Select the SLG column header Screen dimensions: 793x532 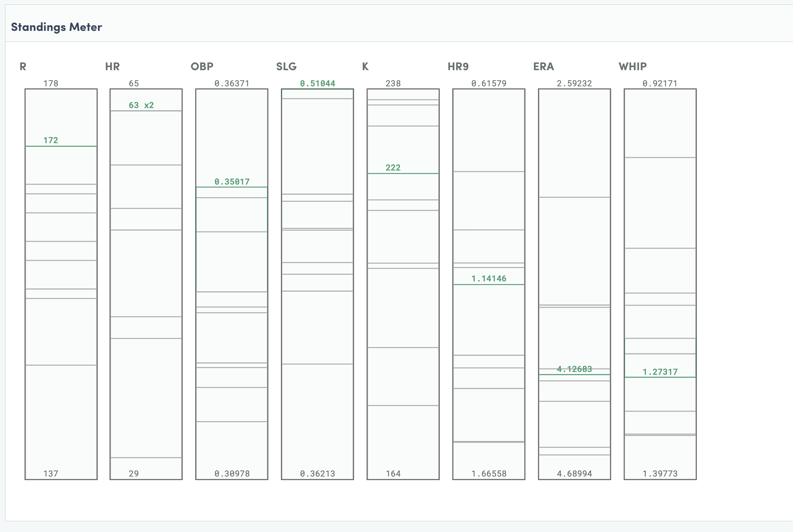pyautogui.click(x=286, y=66)
